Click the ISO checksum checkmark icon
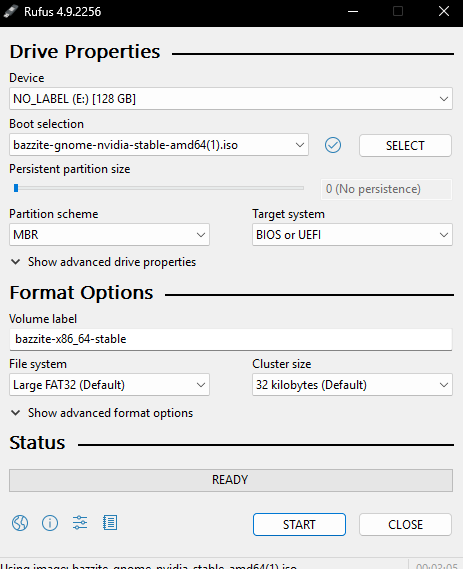The image size is (463, 569). click(x=333, y=145)
